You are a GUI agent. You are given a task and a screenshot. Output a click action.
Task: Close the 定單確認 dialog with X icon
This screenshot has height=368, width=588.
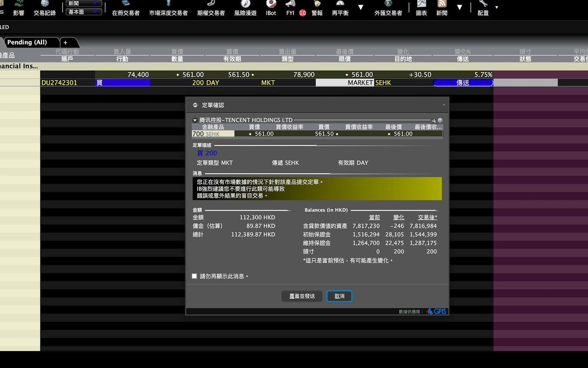195,105
